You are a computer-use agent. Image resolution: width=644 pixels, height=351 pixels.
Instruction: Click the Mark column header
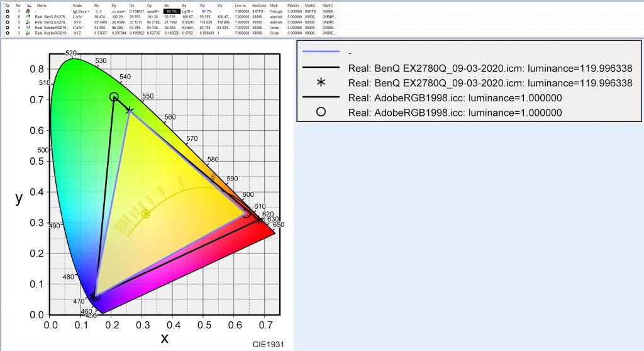274,5
